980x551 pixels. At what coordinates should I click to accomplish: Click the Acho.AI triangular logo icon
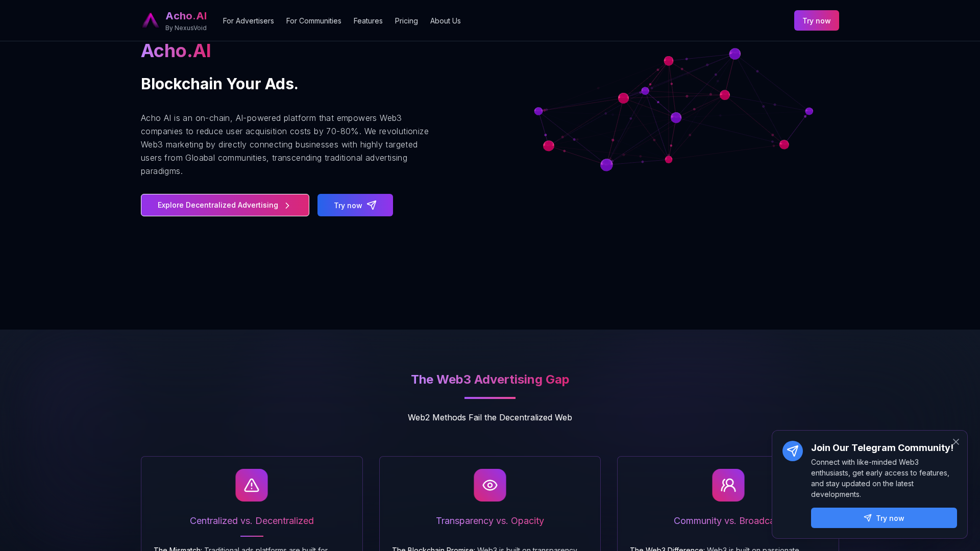pyautogui.click(x=150, y=20)
